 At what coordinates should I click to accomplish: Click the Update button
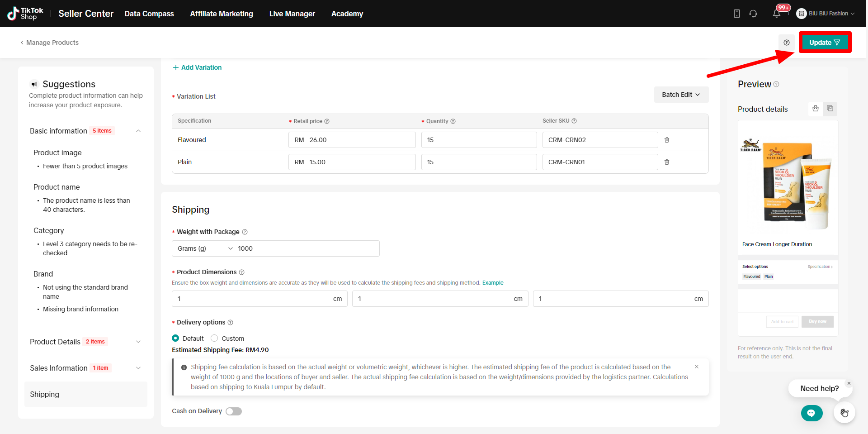[825, 43]
